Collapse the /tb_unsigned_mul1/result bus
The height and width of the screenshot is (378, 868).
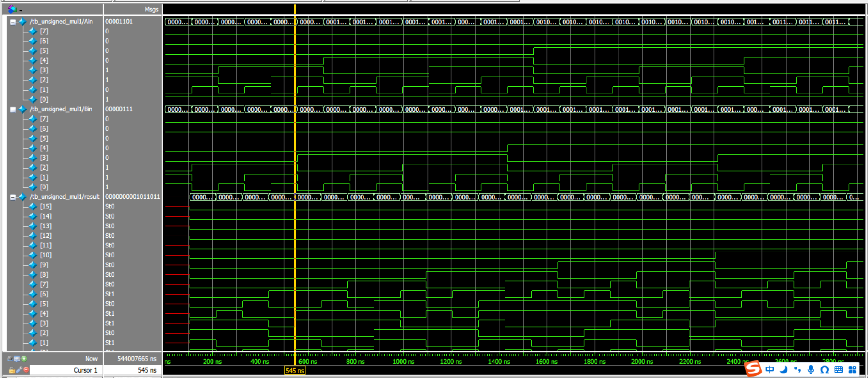[13, 197]
